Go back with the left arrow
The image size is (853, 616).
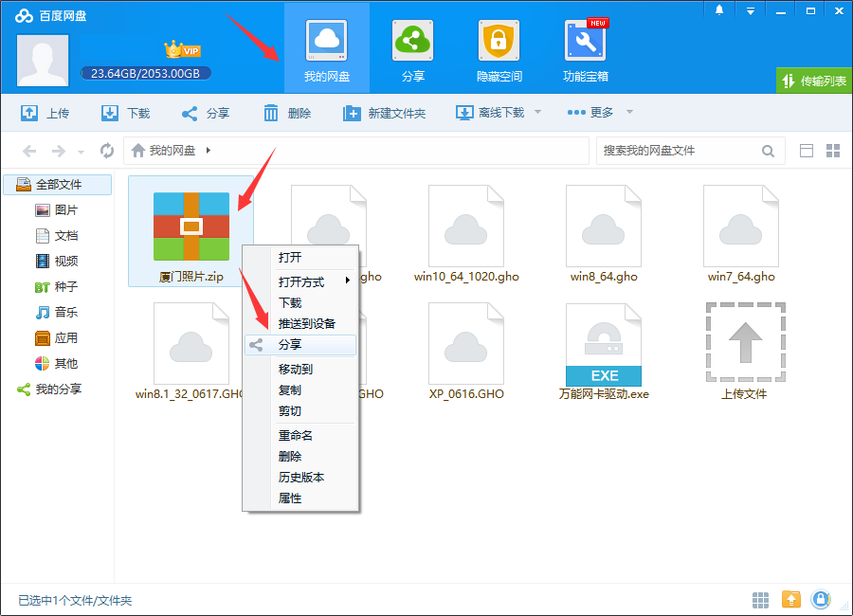[x=29, y=151]
